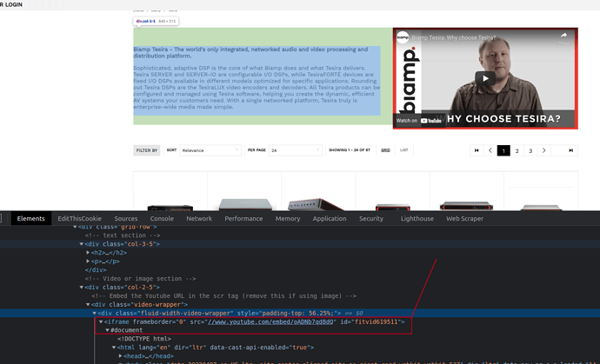
Task: Switch to GRID view
Action: (x=385, y=150)
